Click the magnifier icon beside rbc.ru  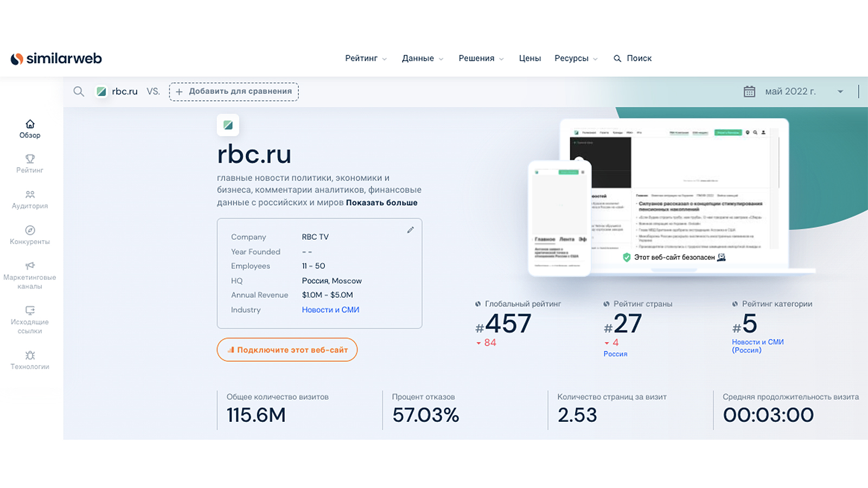point(79,92)
